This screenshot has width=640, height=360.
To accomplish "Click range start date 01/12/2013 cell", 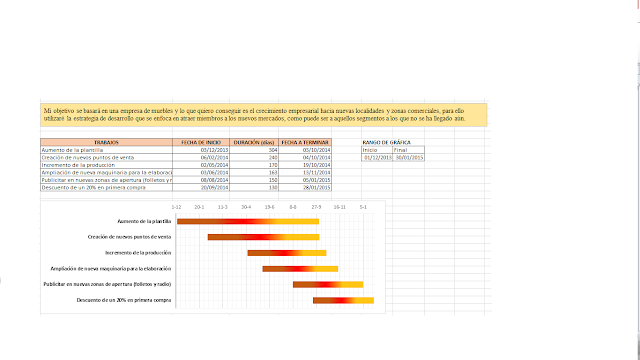I will [377, 158].
